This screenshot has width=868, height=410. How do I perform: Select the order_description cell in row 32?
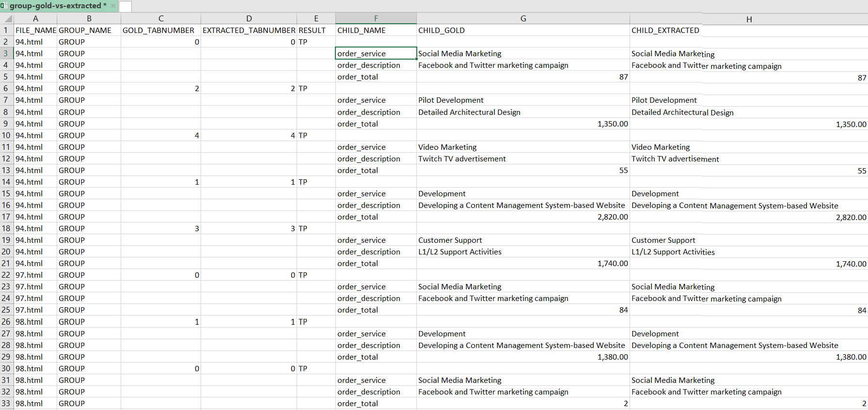click(376, 392)
